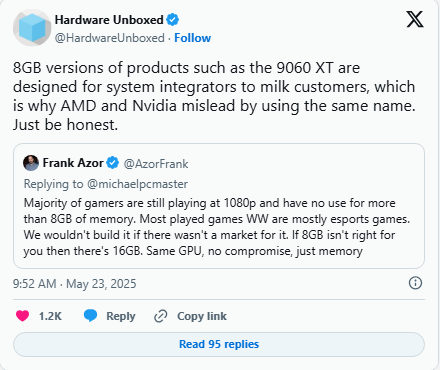This screenshot has height=370, width=440.
Task: Open Hardware Unboxed profile avatar
Action: pyautogui.click(x=32, y=28)
